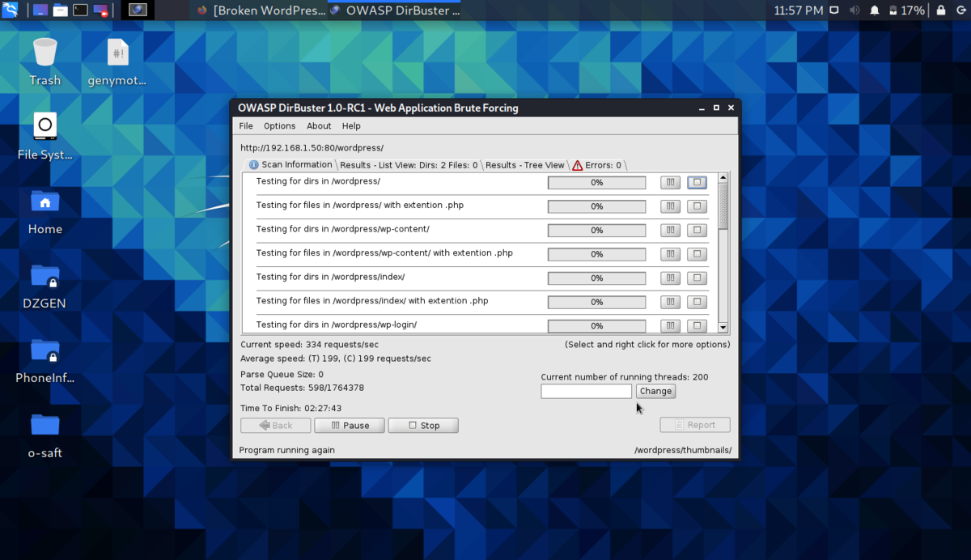Click progress bar for dirs in /wordpress/wp-content/
This screenshot has height=560, width=971.
[x=597, y=230]
